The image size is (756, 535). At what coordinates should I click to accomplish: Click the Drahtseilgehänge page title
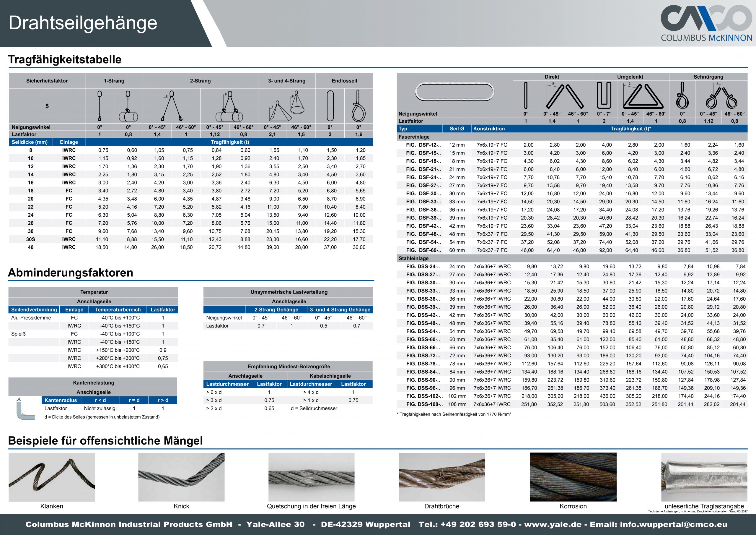[x=83, y=23]
